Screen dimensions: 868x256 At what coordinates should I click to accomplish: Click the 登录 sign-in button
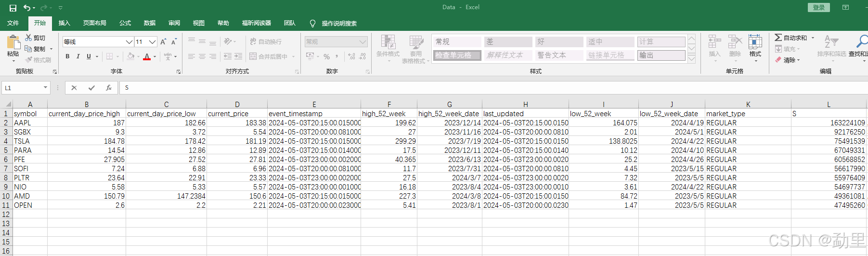(x=818, y=7)
